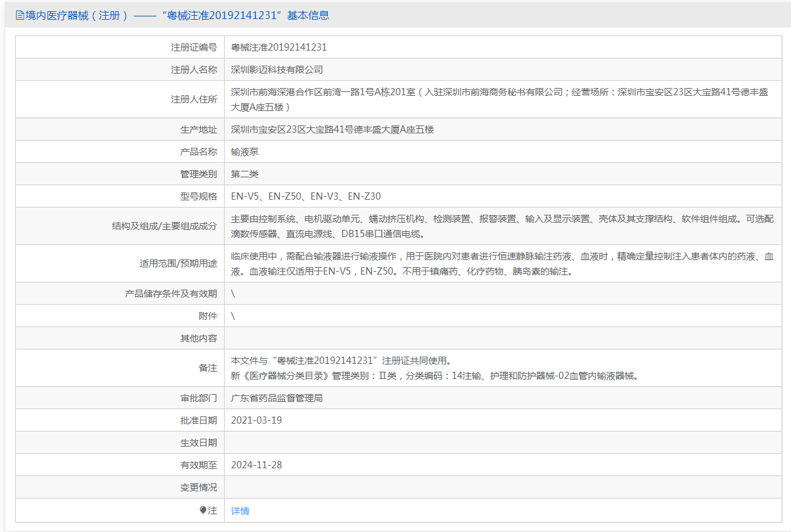Click the bulb icon beside 注 label
The image size is (791, 532).
pyautogui.click(x=203, y=510)
